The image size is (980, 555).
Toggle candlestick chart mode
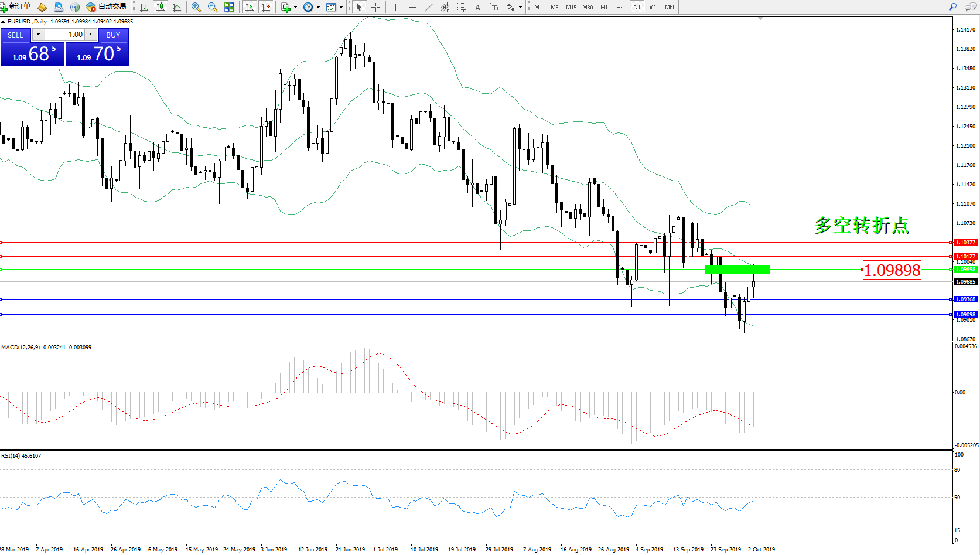160,7
